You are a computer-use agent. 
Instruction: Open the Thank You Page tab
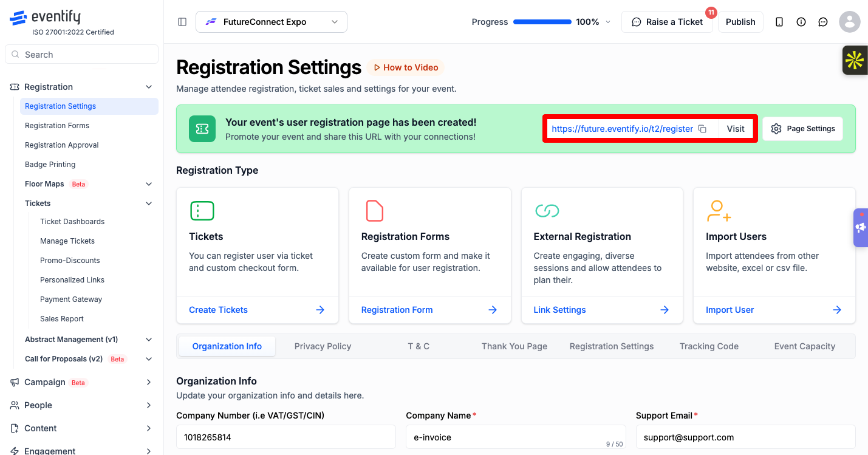coord(514,346)
